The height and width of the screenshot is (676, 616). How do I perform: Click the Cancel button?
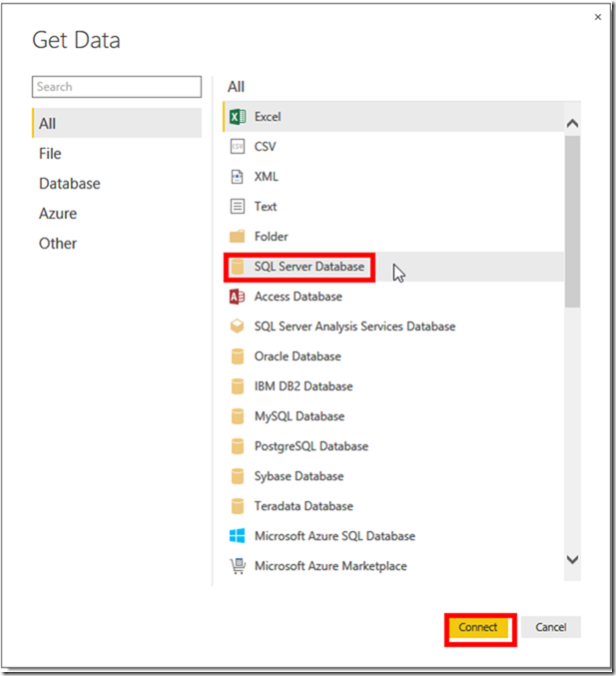click(551, 627)
